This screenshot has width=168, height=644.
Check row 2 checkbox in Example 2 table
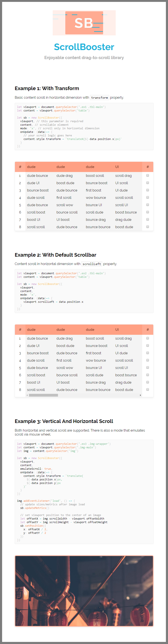click(147, 345)
